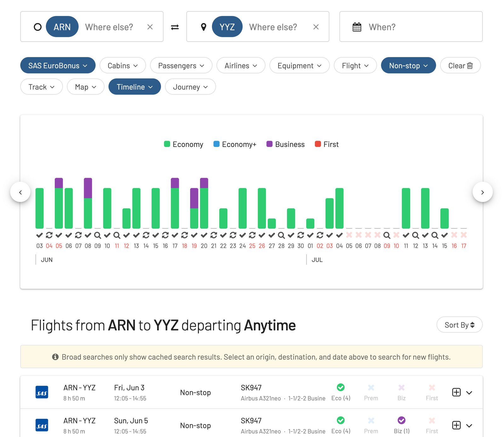Expand Fri Jun 3 flight details

(469, 393)
